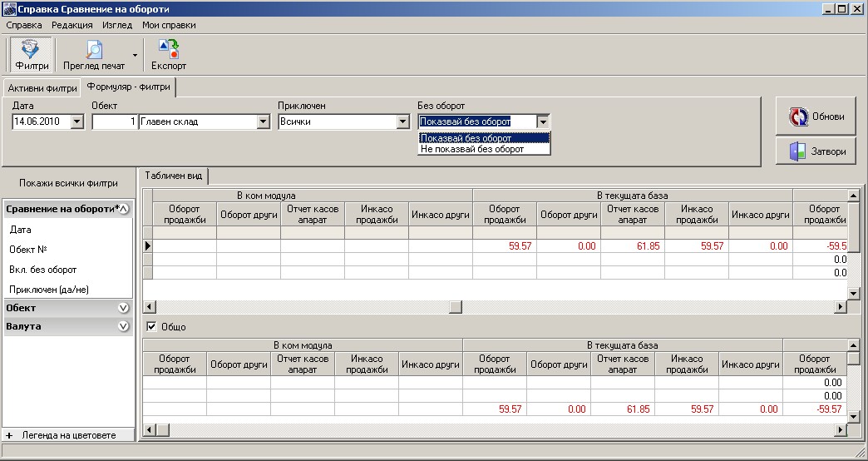The height and width of the screenshot is (461, 868).
Task: Expand the Обект filter section
Action: [x=123, y=308]
